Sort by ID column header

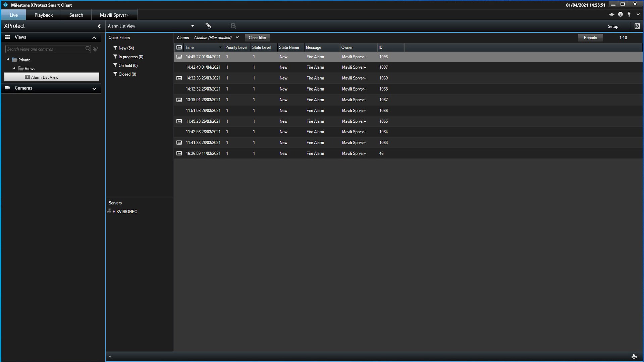(x=390, y=47)
